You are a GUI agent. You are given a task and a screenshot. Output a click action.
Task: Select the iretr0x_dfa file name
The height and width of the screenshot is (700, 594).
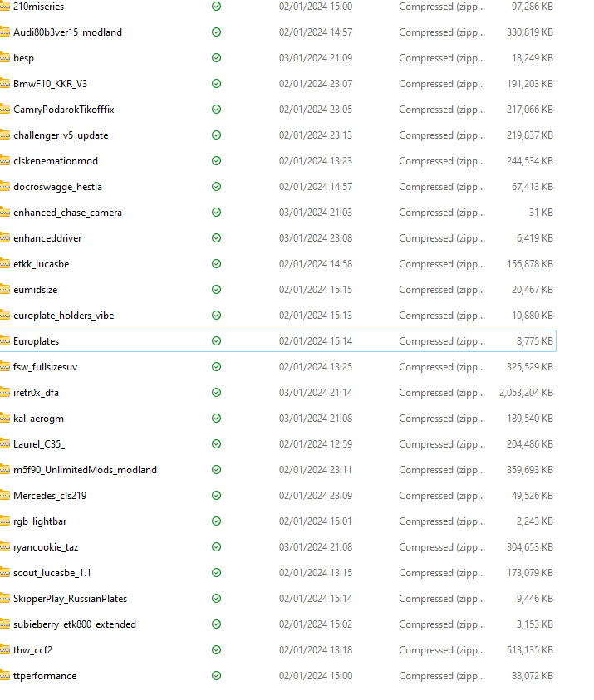pos(36,393)
